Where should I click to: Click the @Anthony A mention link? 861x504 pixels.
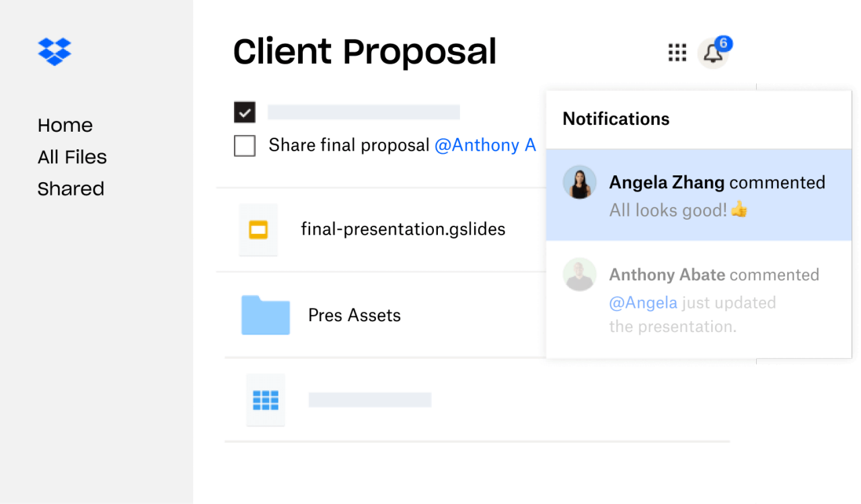tap(485, 146)
